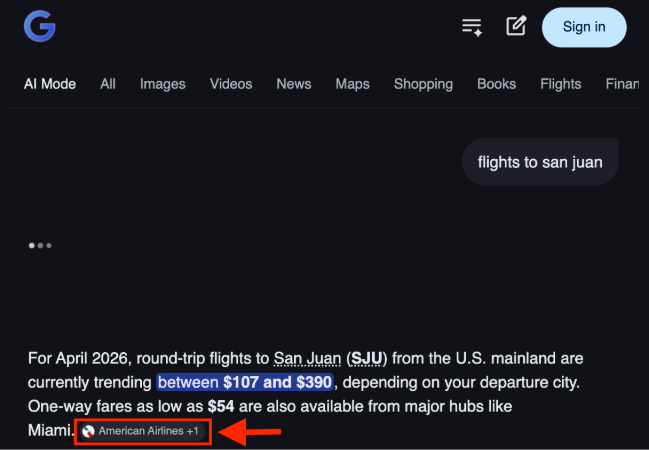Open the Books tab
Viewport: 649px width, 450px height.
497,84
